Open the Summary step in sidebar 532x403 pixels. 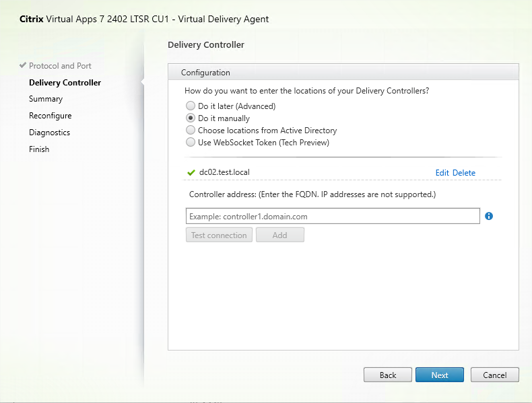(x=46, y=99)
